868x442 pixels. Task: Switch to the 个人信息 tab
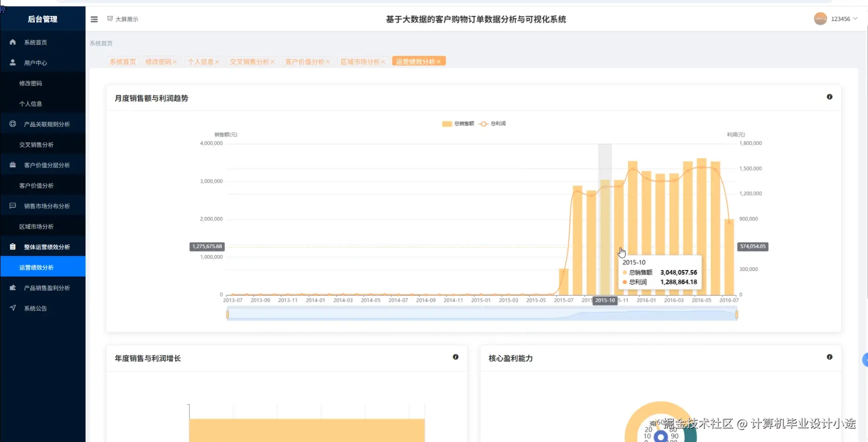pyautogui.click(x=201, y=62)
